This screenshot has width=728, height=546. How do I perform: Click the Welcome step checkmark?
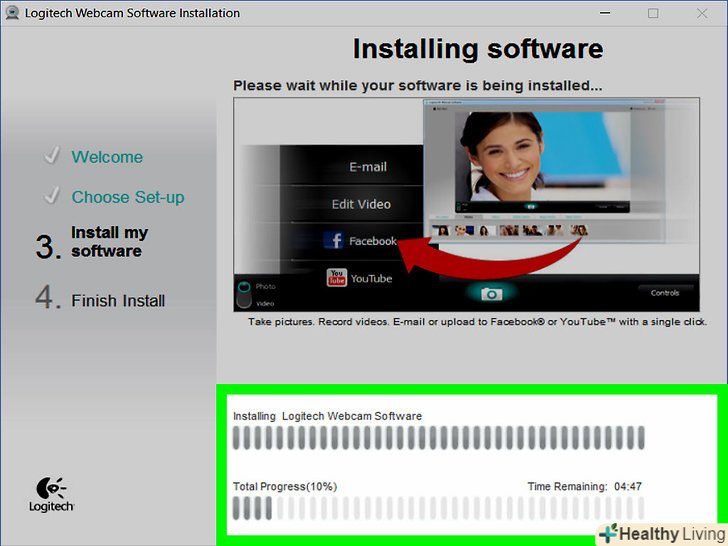(x=52, y=156)
